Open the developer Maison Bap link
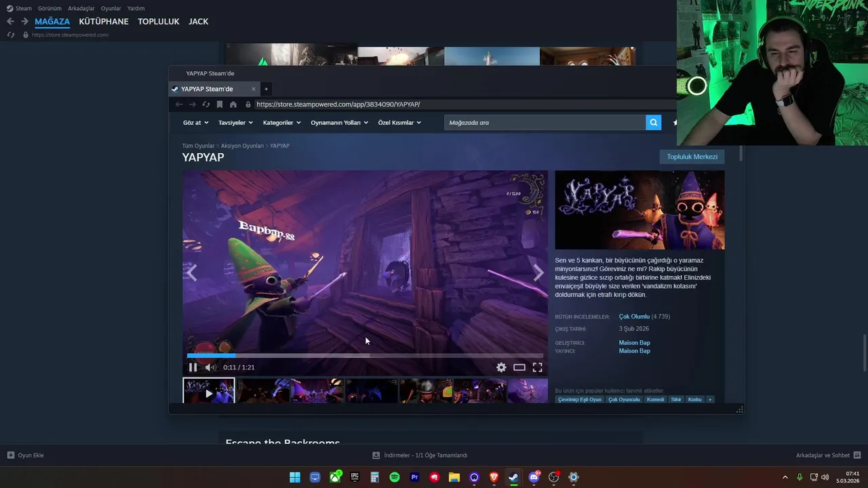868x488 pixels. 634,343
